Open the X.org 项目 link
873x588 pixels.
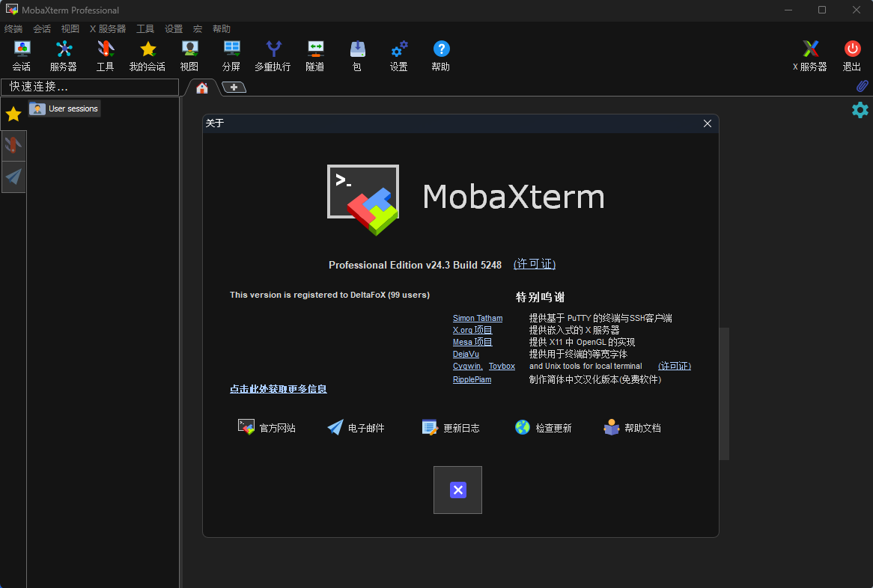(472, 330)
